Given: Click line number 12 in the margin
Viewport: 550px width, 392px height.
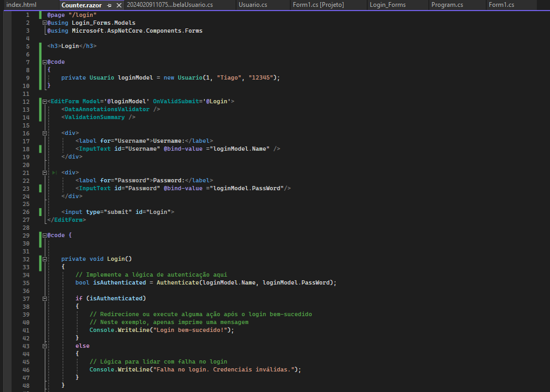Looking at the screenshot, I should click(x=26, y=101).
